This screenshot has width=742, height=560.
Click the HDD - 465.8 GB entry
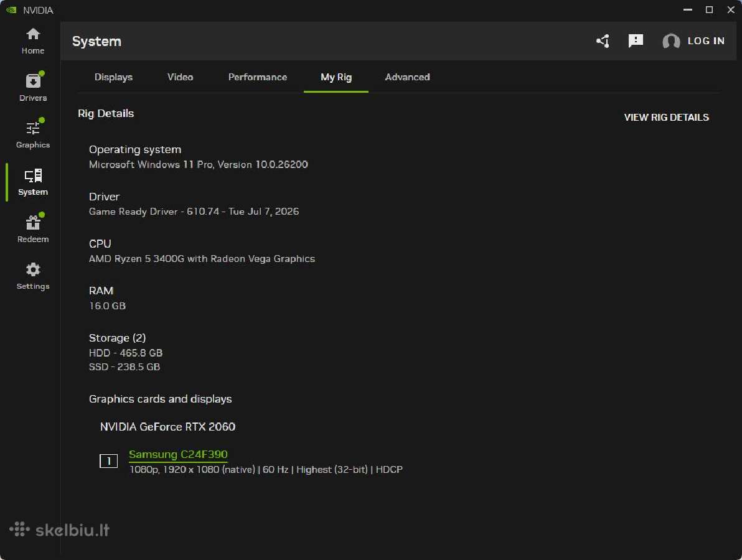126,353
